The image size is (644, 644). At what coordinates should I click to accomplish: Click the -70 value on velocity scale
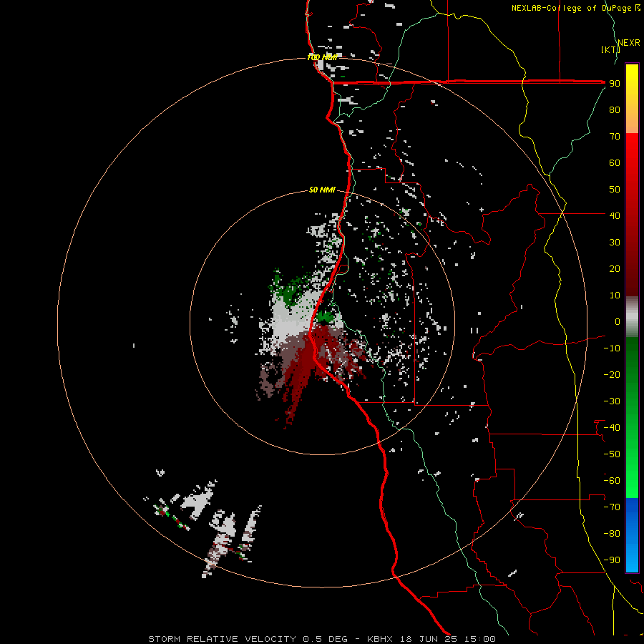(612, 507)
